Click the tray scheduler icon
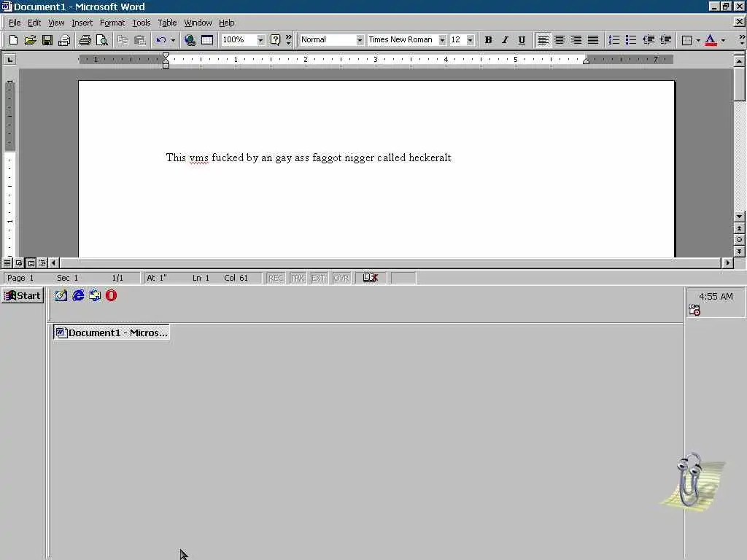This screenshot has height=560, width=747. coord(694,311)
